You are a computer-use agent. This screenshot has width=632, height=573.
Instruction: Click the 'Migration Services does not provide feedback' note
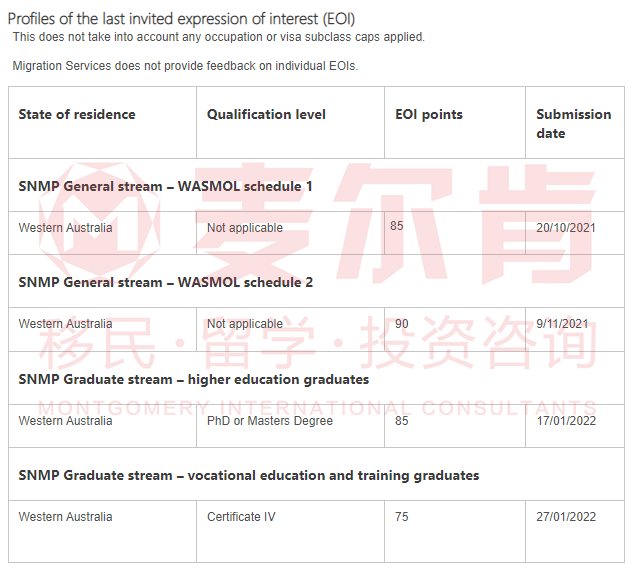[x=185, y=66]
